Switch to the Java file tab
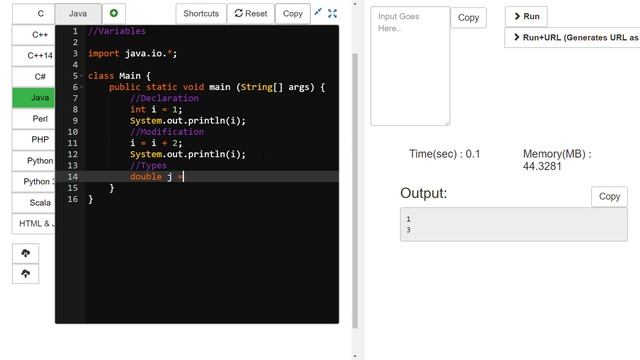This screenshot has width=640, height=360. (78, 14)
